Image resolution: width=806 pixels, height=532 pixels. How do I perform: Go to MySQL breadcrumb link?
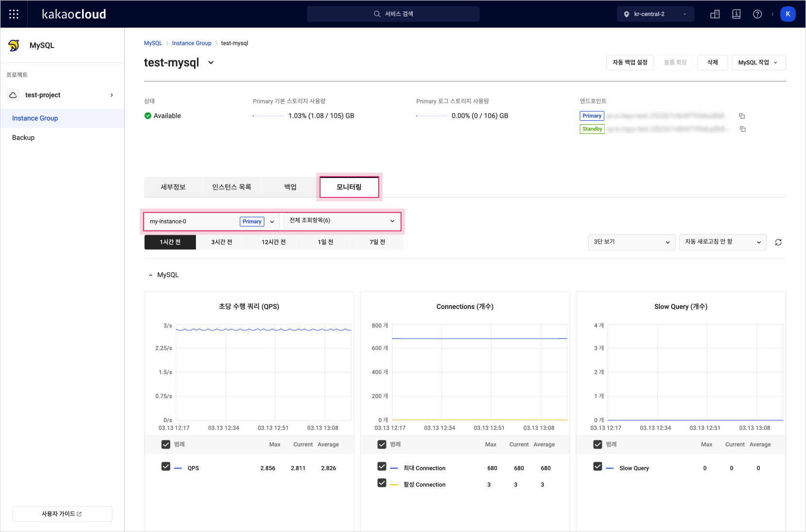pyautogui.click(x=153, y=43)
